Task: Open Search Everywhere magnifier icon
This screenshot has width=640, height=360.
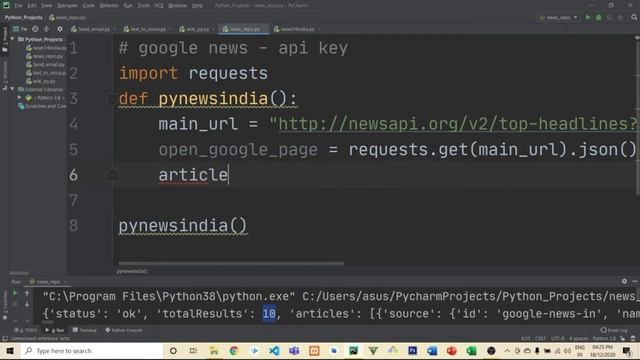Action: [x=634, y=18]
